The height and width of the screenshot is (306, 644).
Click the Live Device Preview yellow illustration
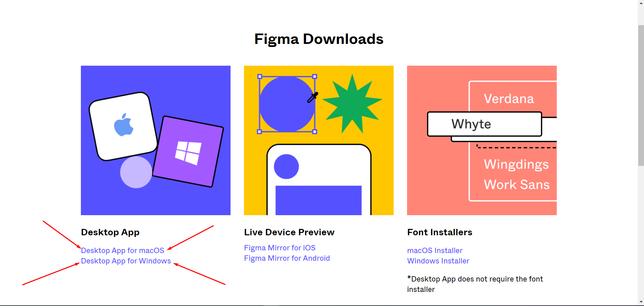pos(319,140)
